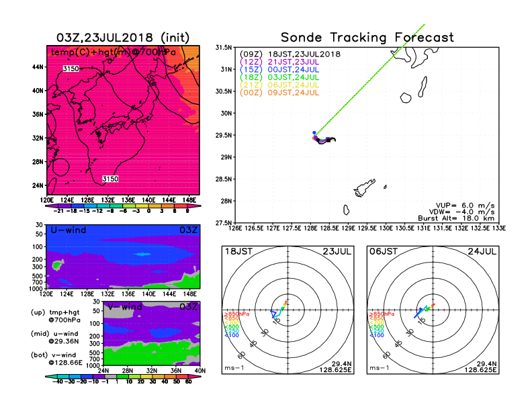
Task: Click the purple swatch left of -21 on the temperature colorbar
Action: 54,206
